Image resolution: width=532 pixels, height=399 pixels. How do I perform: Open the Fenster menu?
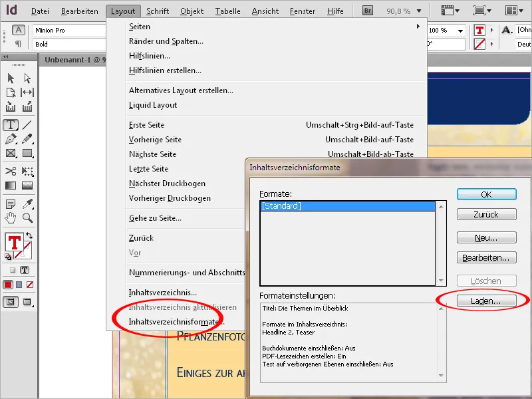coord(303,11)
